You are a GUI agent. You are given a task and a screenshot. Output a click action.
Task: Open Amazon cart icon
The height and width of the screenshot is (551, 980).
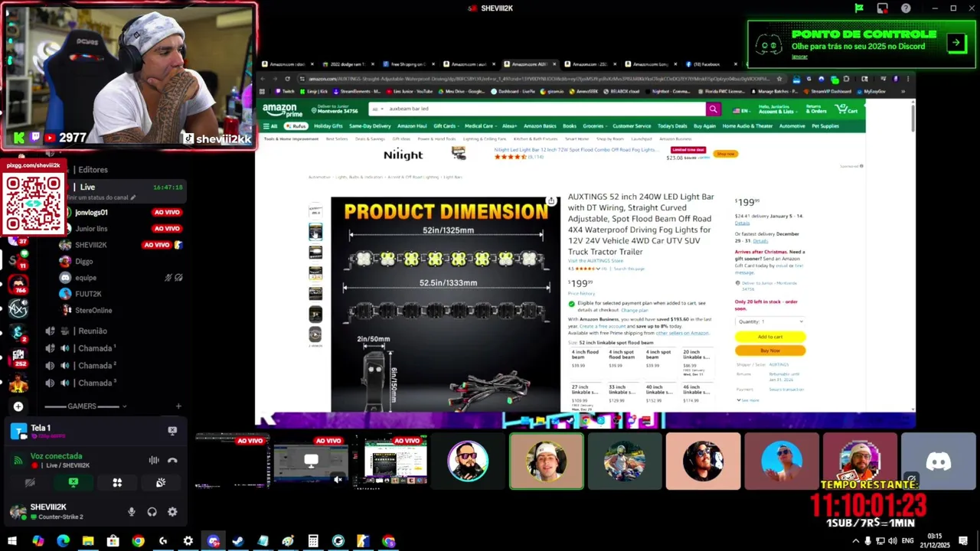tap(848, 109)
